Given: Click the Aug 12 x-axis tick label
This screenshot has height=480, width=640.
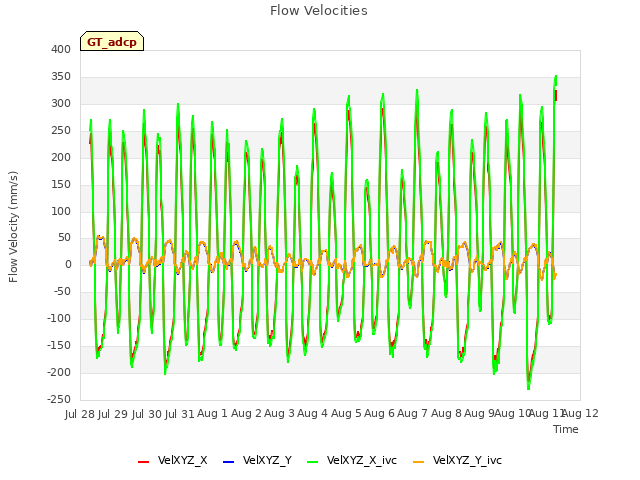Looking at the screenshot, I should tap(580, 413).
